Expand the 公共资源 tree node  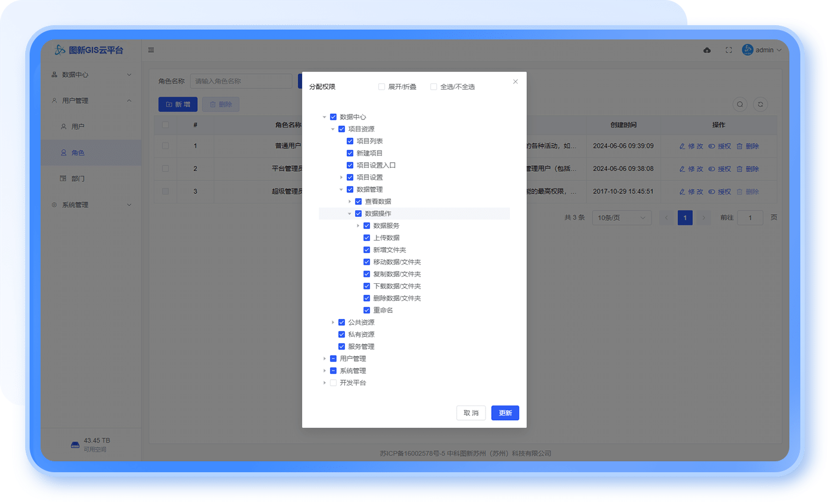click(333, 323)
